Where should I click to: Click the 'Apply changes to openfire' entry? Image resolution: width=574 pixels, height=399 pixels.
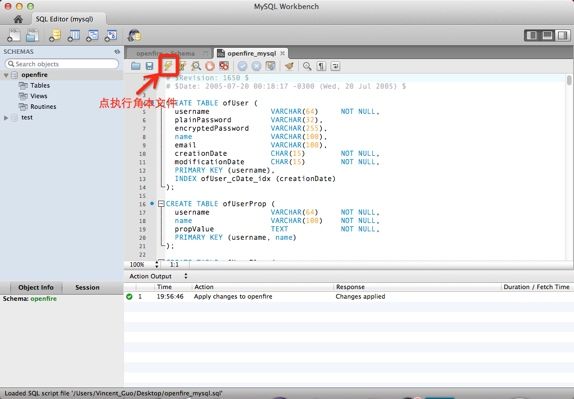point(233,297)
